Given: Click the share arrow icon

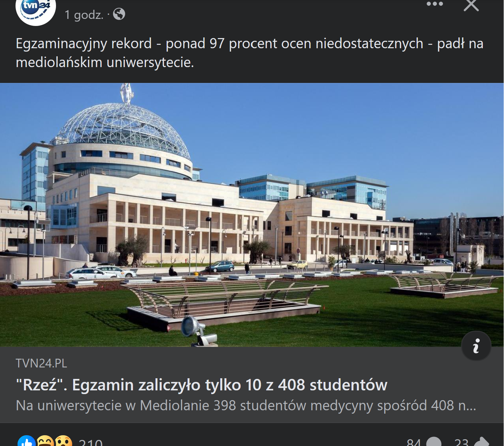Looking at the screenshot, I should [481, 442].
